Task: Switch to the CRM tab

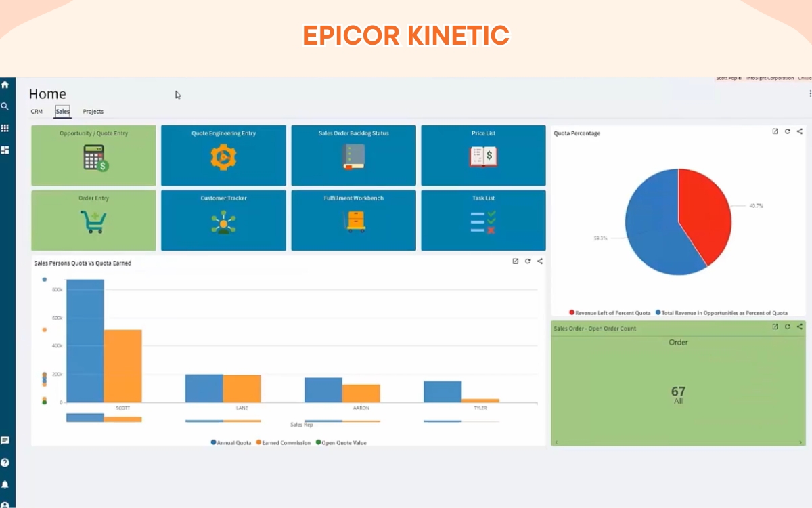Action: point(37,111)
